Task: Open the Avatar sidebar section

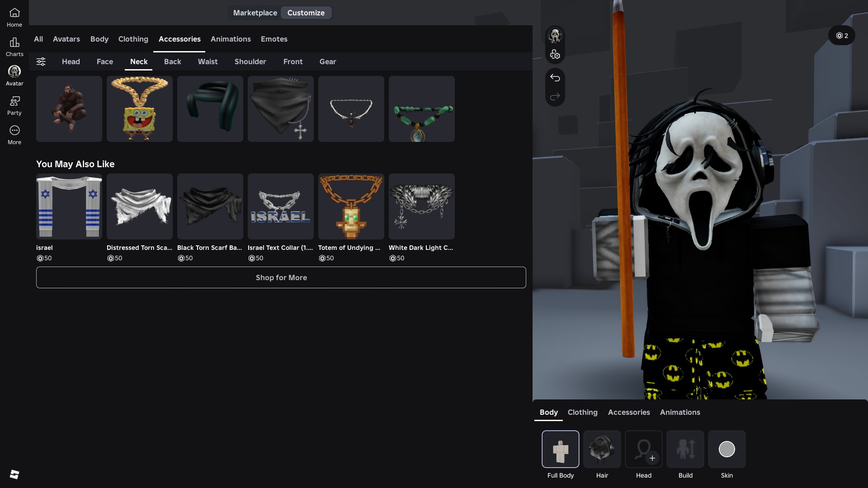Action: coord(14,76)
